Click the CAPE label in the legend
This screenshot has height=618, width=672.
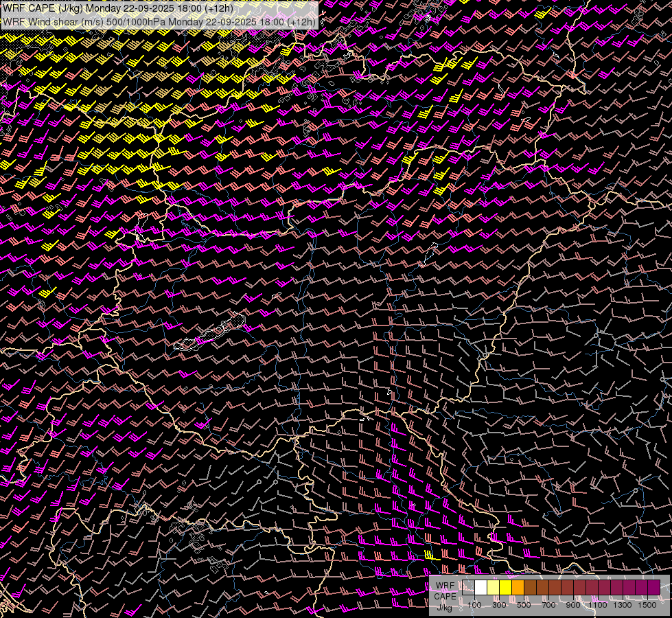coord(445,597)
